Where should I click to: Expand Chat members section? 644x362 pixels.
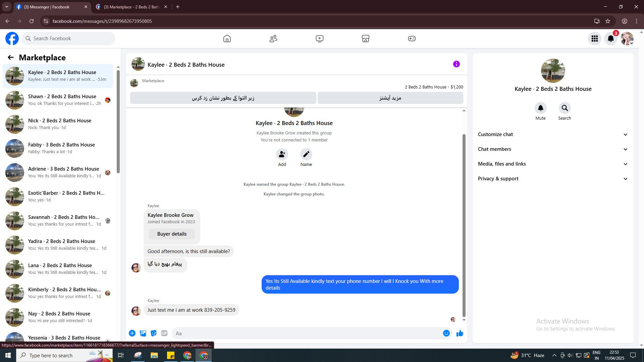tap(553, 149)
